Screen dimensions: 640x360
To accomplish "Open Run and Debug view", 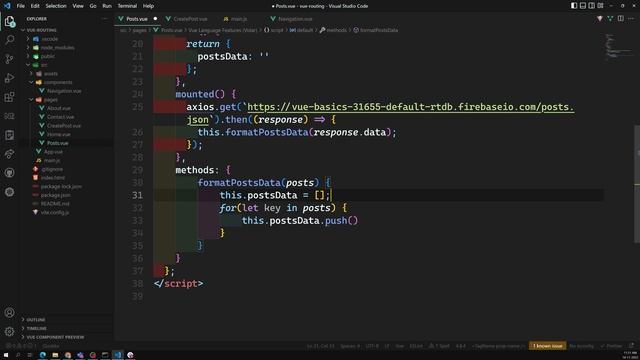I will [x=9, y=78].
